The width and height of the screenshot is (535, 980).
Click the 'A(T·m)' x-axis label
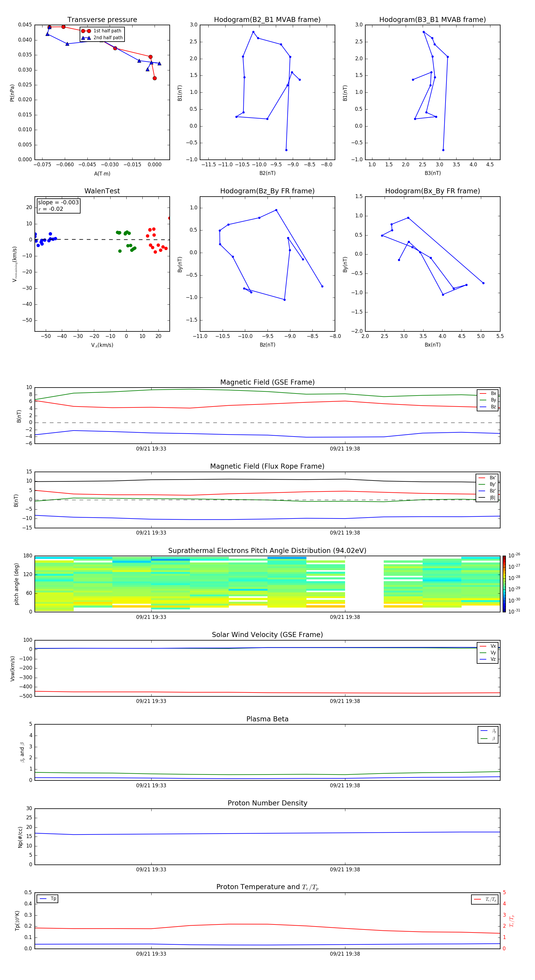point(102,174)
